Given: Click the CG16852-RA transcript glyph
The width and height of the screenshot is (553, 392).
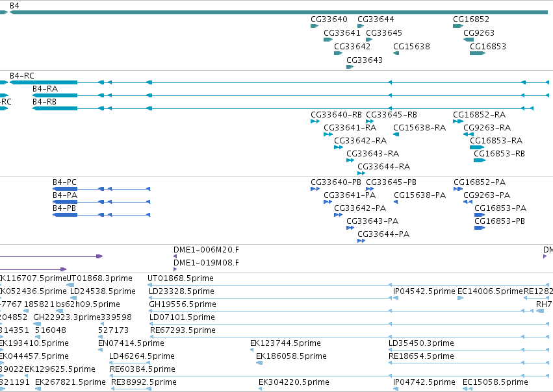Looking at the screenshot, I should point(458,121).
